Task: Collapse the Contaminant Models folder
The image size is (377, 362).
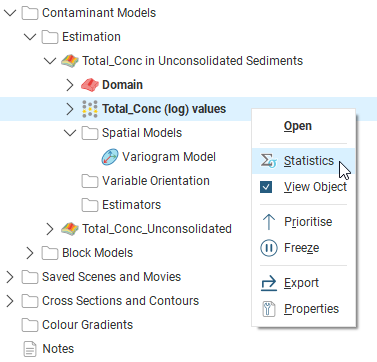Action: click(x=10, y=13)
